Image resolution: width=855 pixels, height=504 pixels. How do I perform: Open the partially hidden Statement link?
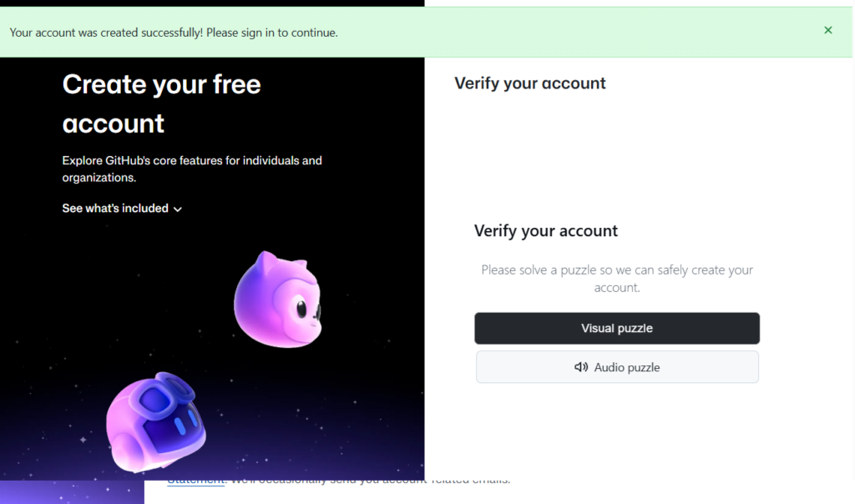[195, 481]
